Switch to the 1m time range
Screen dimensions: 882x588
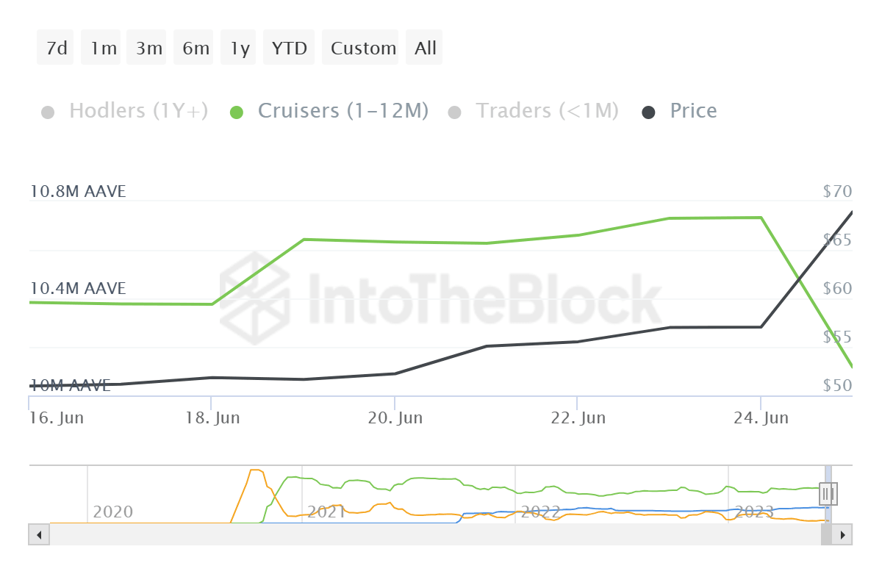tap(103, 49)
